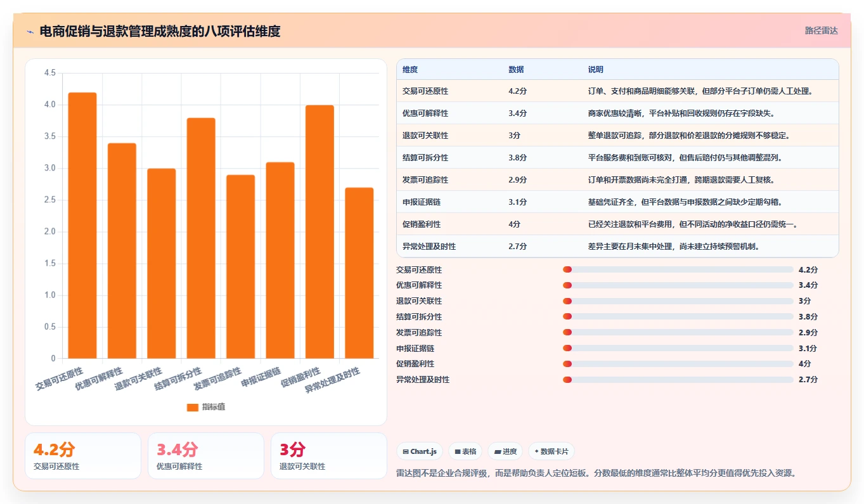
Task: Click the 促销盈利性 bar in the chart
Action: pyautogui.click(x=319, y=232)
